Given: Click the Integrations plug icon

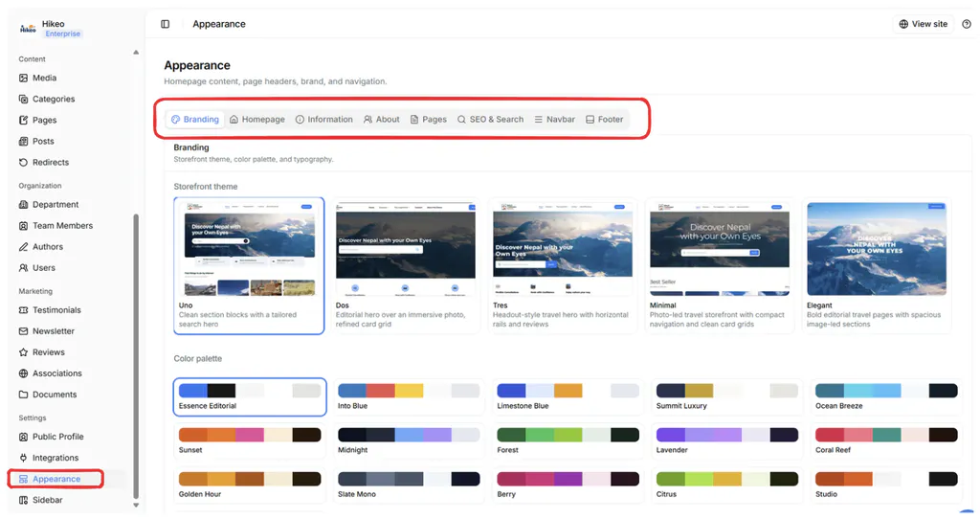Looking at the screenshot, I should 23,458.
